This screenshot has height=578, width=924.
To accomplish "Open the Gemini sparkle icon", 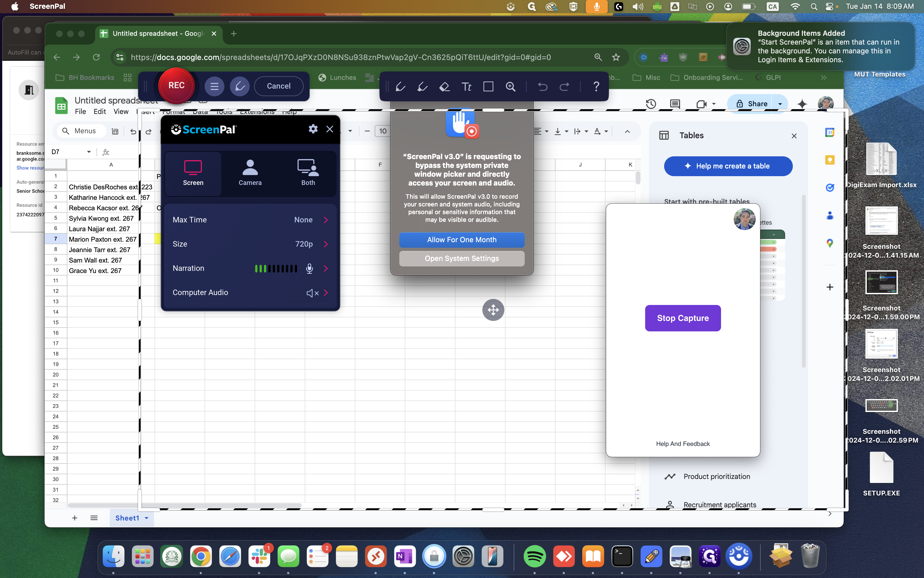I will tap(802, 103).
